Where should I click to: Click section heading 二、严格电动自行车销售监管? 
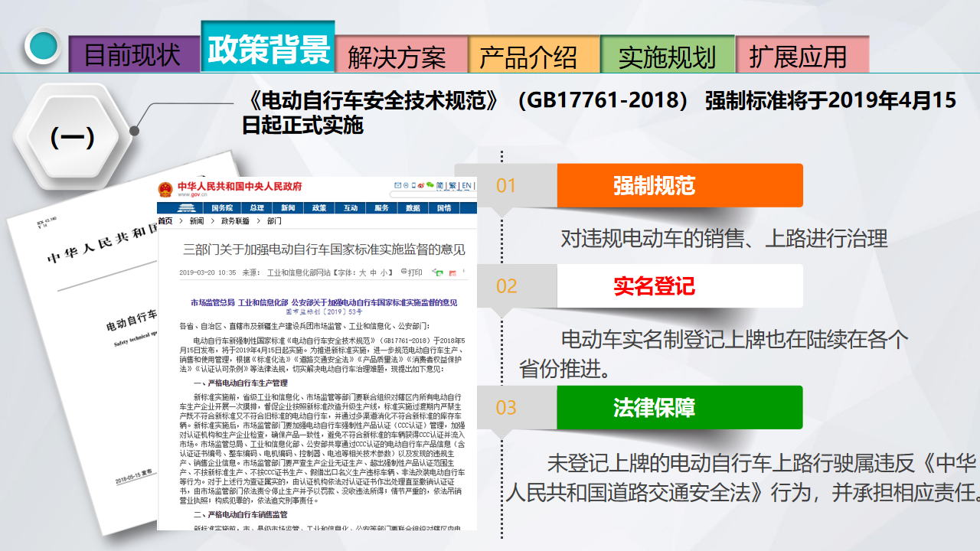240,514
